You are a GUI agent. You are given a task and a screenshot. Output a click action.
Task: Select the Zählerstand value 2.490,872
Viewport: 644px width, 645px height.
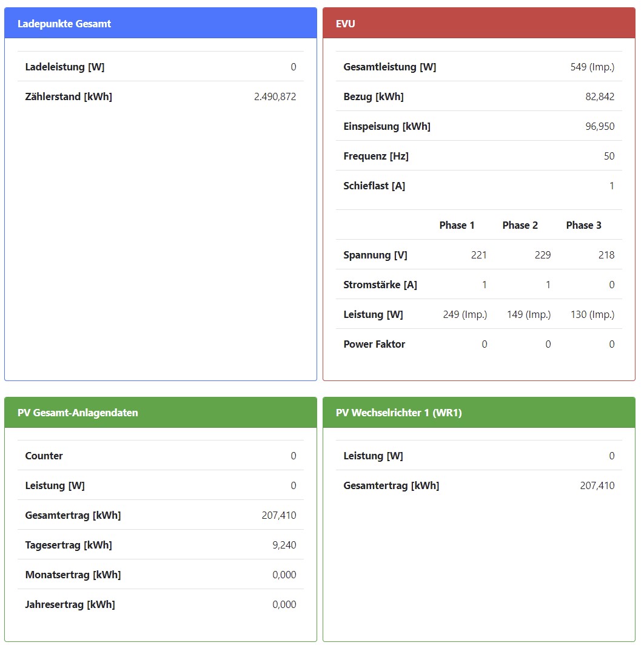[275, 96]
